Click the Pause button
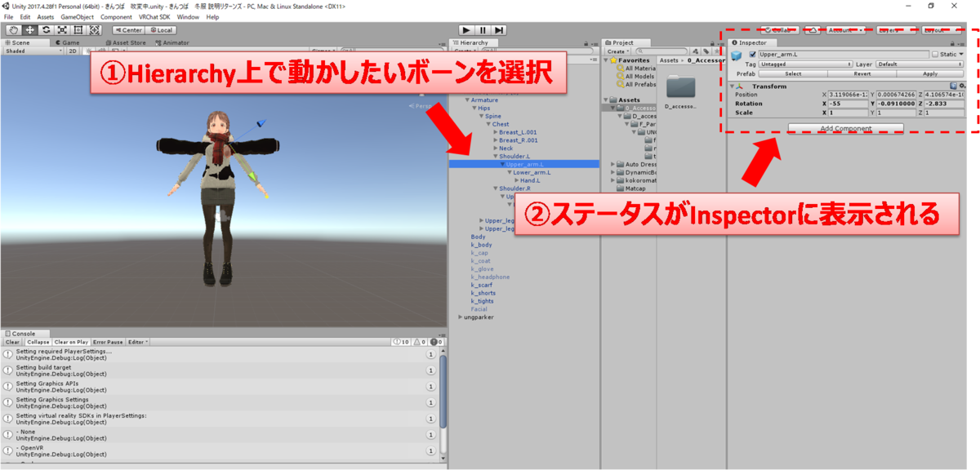 pos(483,30)
